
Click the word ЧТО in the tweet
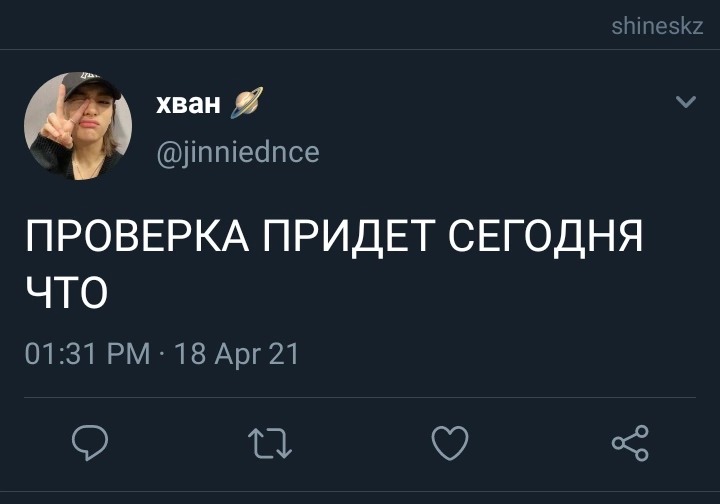point(67,291)
